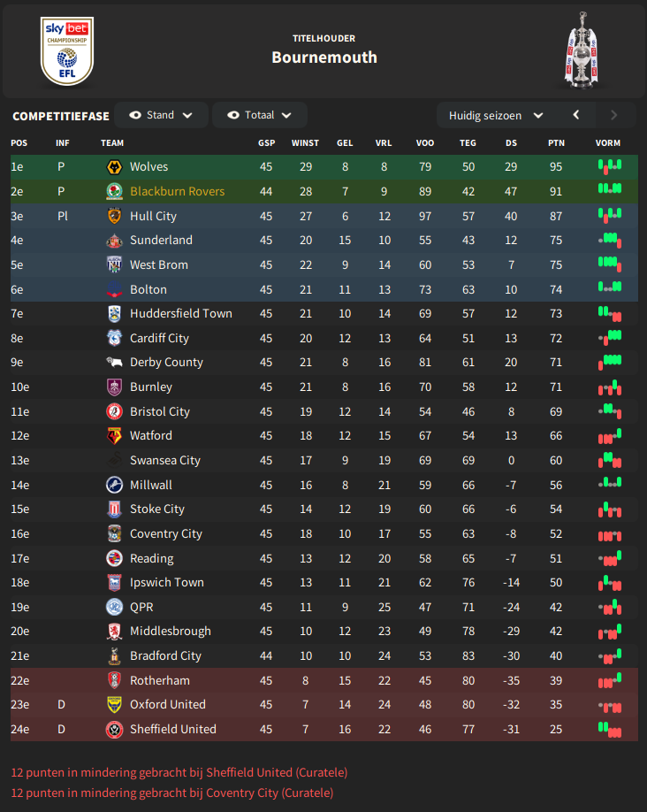Click the Watford club crest

click(x=114, y=435)
